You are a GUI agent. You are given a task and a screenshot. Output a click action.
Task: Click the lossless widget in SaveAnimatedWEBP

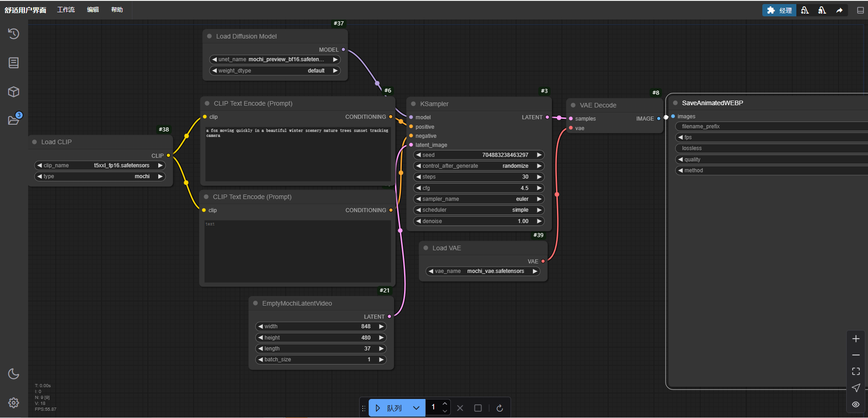pyautogui.click(x=771, y=148)
